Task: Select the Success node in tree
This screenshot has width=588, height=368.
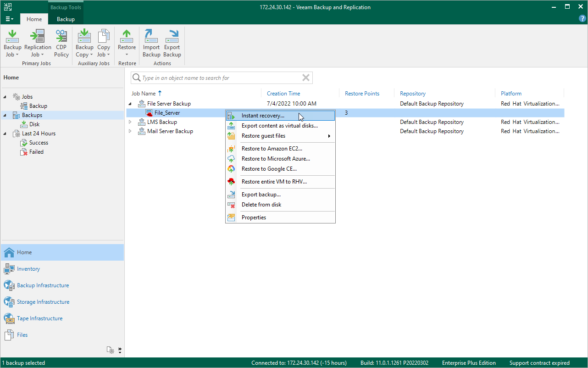Action: tap(39, 143)
